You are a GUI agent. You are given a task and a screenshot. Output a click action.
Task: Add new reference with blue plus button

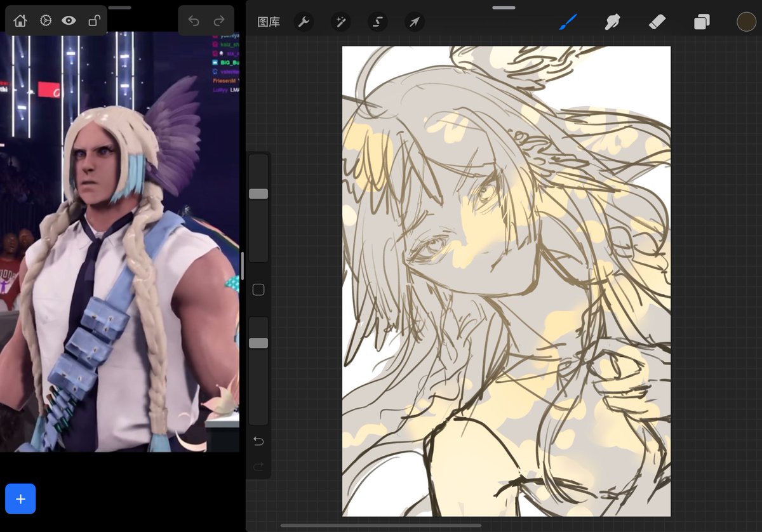(20, 499)
